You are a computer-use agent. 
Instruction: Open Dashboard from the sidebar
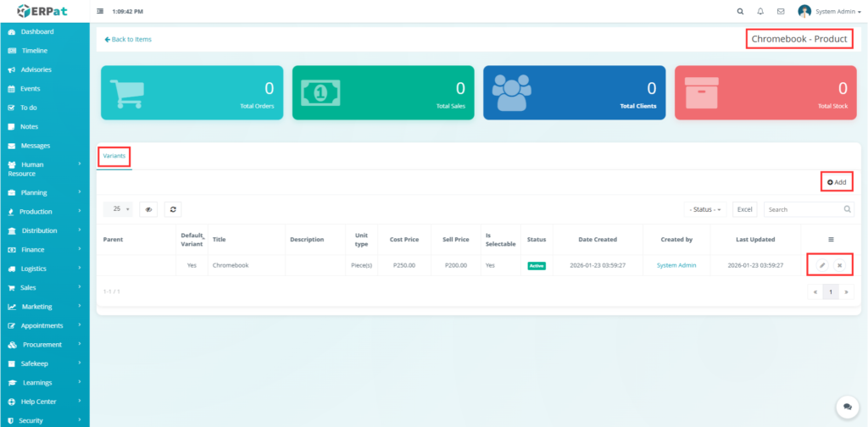pos(36,32)
